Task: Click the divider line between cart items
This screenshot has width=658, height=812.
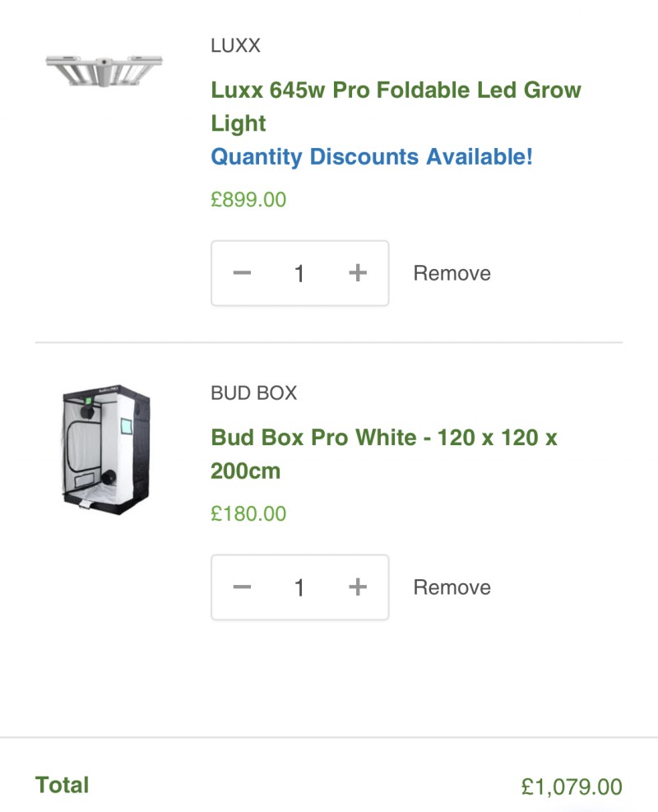Action: (329, 342)
